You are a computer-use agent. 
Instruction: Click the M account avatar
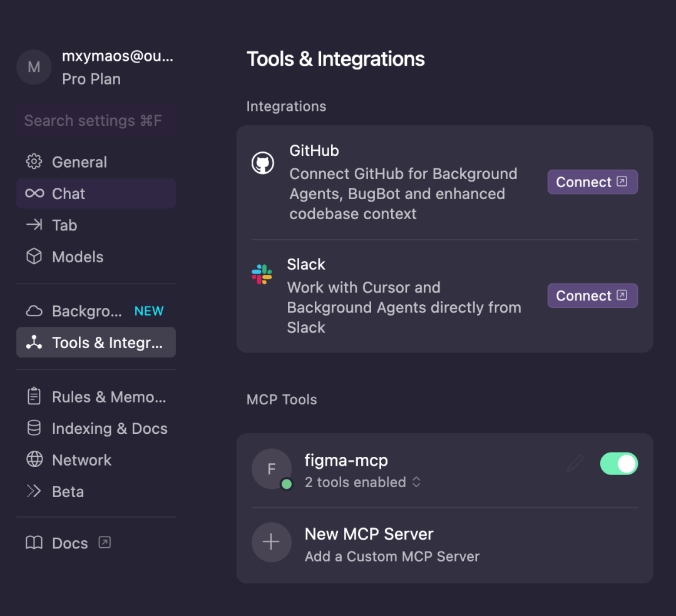pos(34,67)
